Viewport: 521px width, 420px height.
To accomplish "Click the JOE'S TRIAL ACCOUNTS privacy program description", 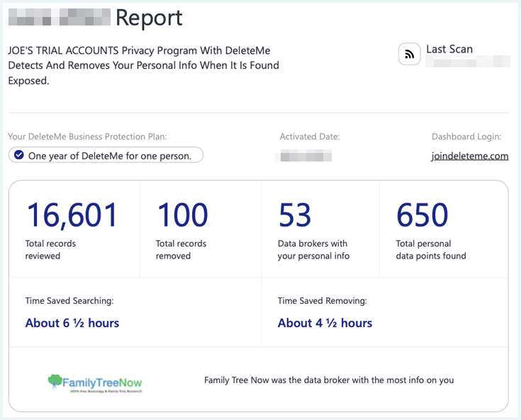I will (143, 65).
